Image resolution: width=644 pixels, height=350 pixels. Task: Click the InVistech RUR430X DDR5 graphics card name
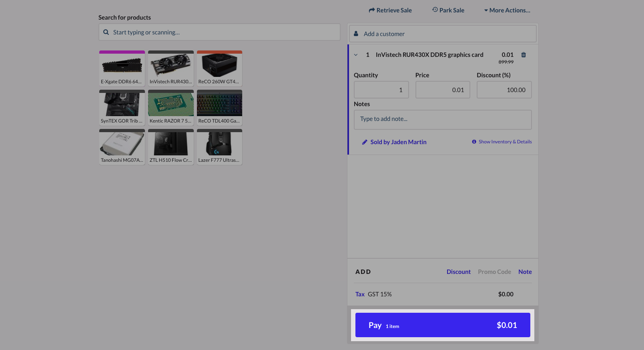429,55
